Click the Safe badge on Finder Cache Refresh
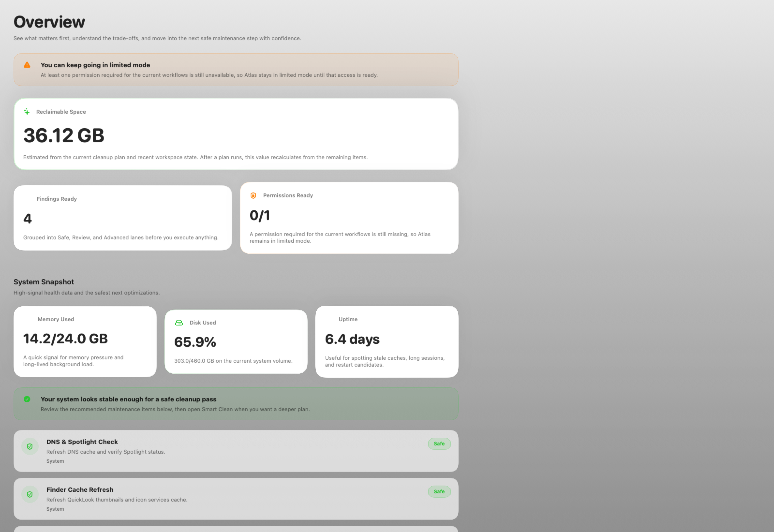 pyautogui.click(x=439, y=492)
